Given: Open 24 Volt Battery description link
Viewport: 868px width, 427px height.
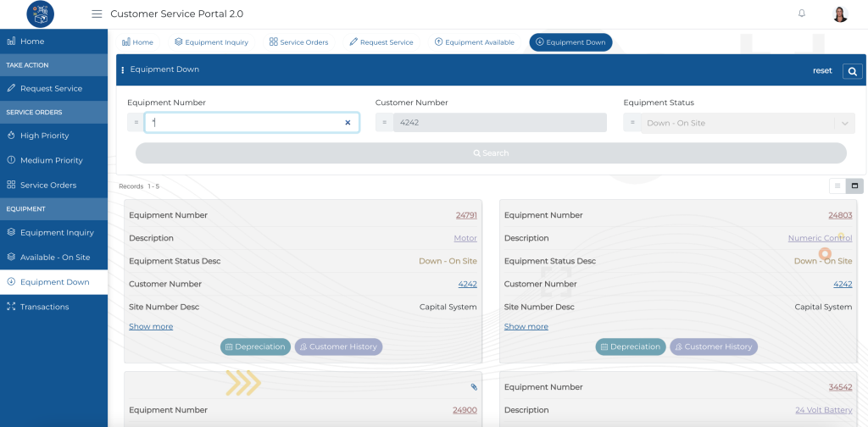Looking at the screenshot, I should [824, 410].
